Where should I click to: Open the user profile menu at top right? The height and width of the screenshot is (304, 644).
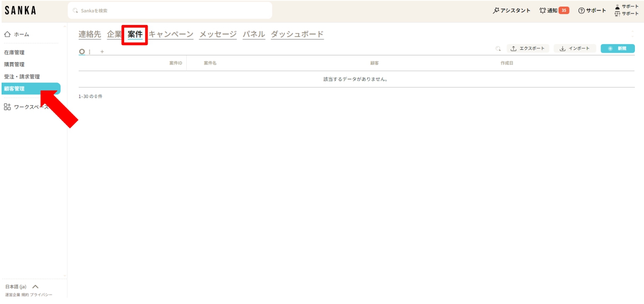(x=627, y=10)
